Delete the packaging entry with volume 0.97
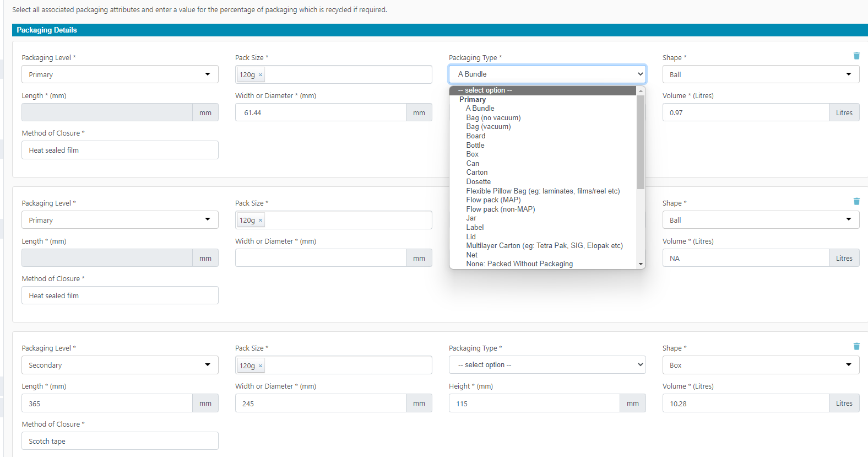Screen dimensions: 868x457 tap(856, 56)
